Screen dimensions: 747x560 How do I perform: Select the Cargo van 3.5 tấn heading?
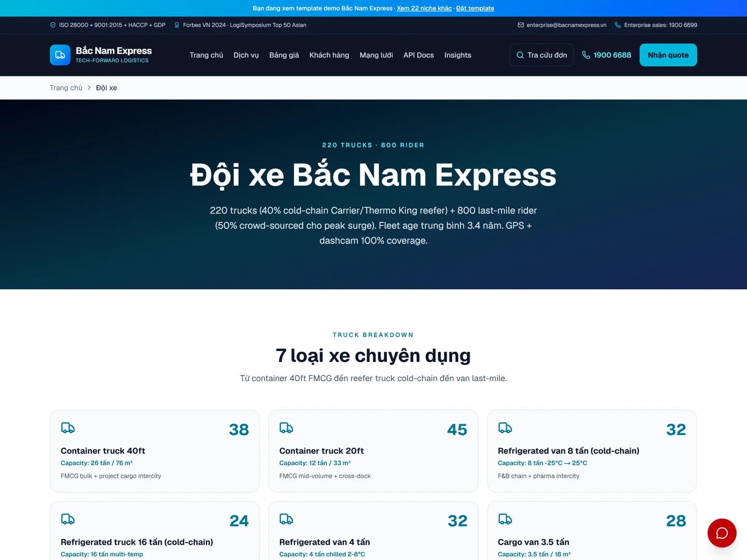pos(533,542)
